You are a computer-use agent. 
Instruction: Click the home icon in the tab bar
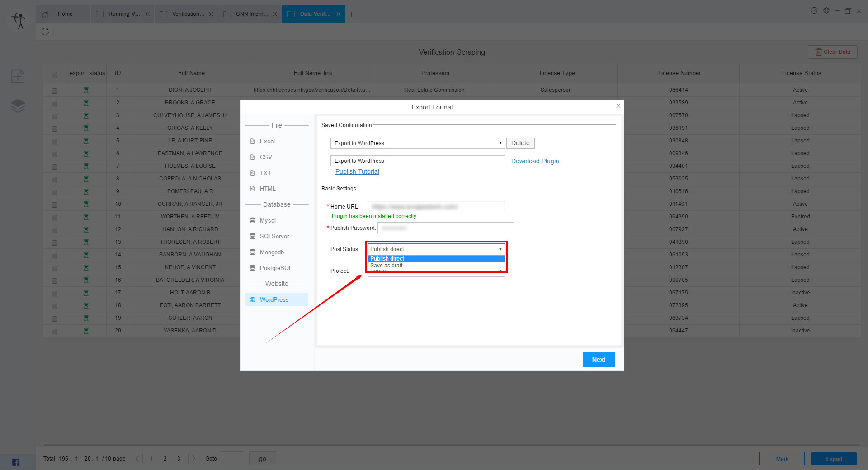[45, 14]
